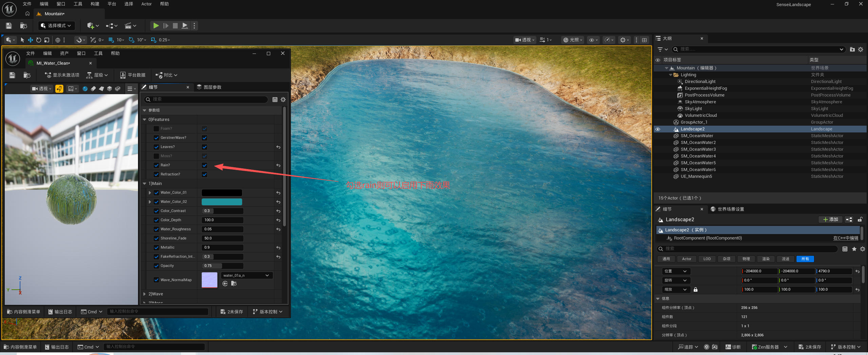Image resolution: width=868 pixels, height=355 pixels.
Task: Select the rotate tool icon in viewport
Action: (x=39, y=40)
